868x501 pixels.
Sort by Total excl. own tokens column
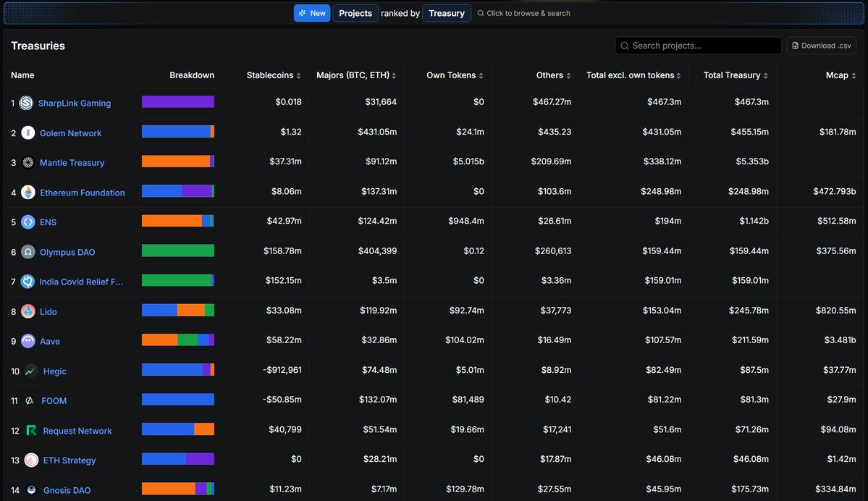click(633, 75)
